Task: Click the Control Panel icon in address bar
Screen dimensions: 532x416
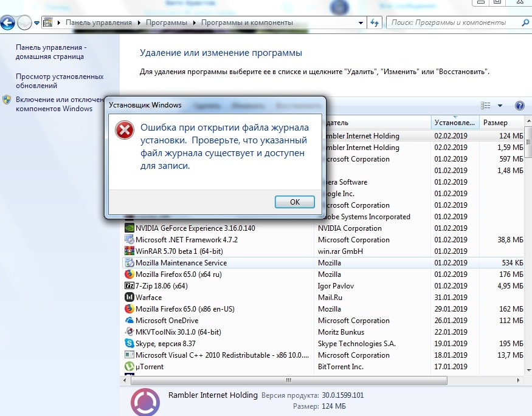Action: click(48, 22)
